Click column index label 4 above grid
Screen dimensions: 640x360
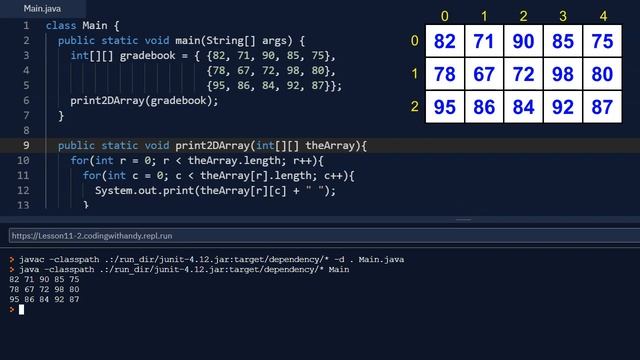pos(603,16)
